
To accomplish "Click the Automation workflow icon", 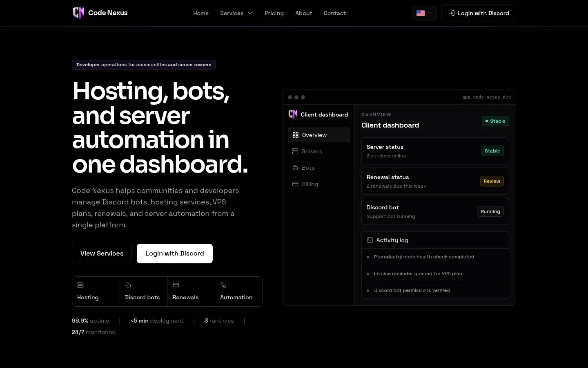I will (x=223, y=285).
